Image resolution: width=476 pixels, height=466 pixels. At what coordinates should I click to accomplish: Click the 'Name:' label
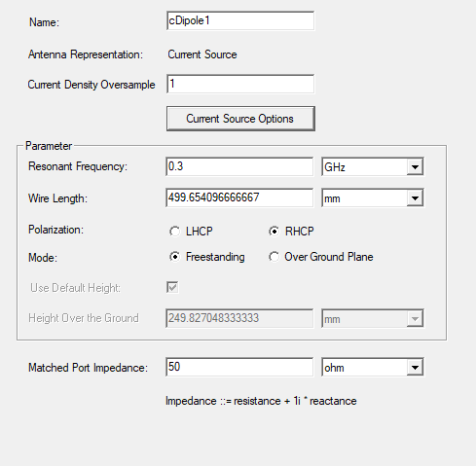click(x=44, y=22)
